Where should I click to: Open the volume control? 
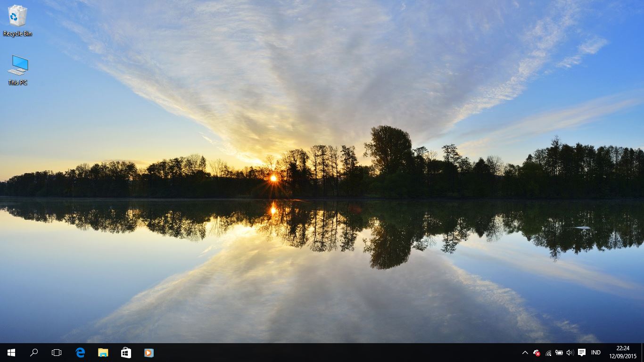[570, 352]
